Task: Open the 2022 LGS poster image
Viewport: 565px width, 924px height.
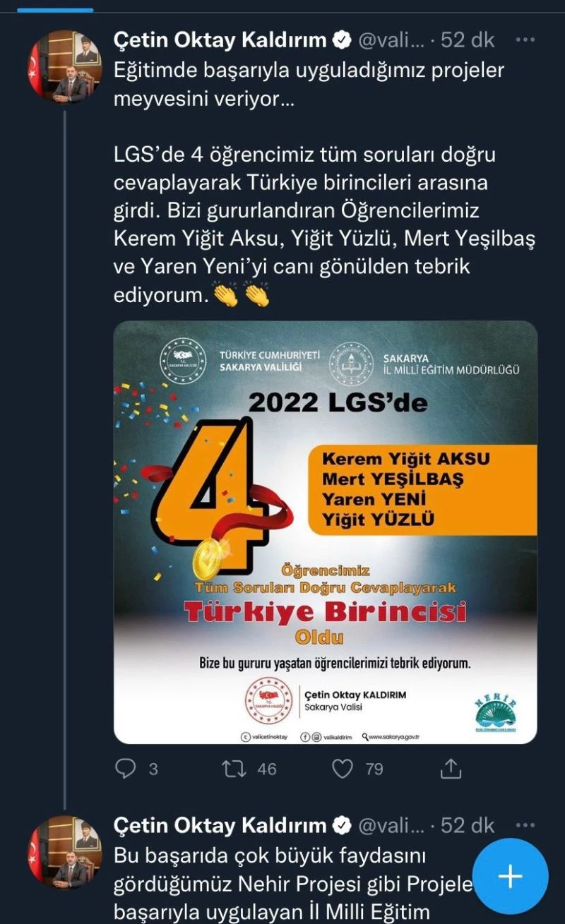Action: [x=326, y=532]
